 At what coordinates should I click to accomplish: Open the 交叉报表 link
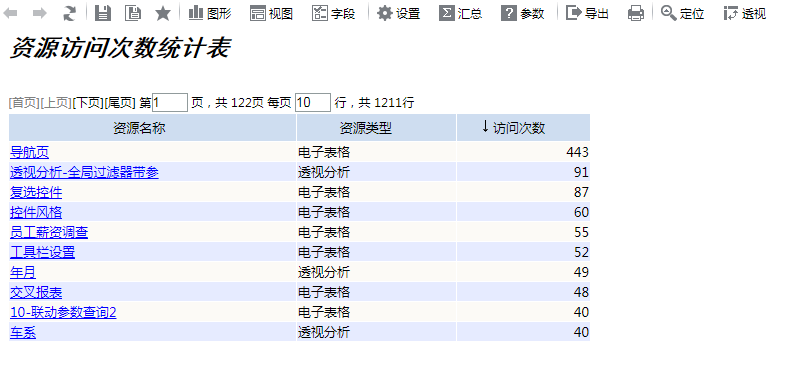coord(36,292)
